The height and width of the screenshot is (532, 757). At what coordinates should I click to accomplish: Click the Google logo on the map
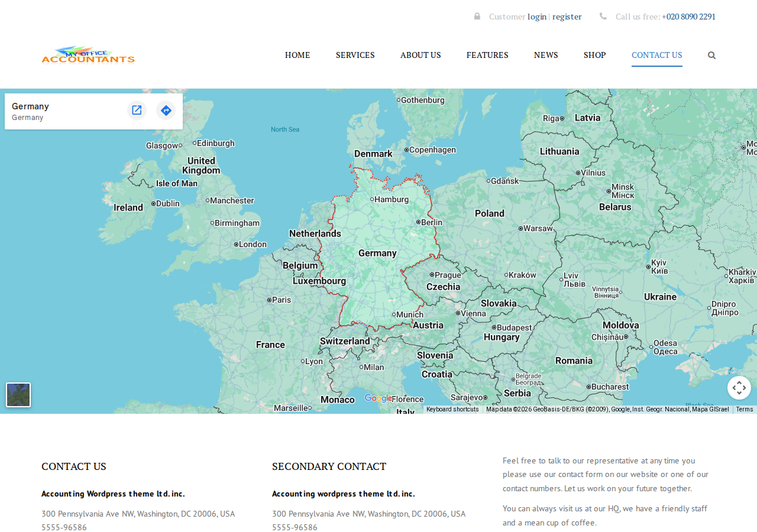[x=378, y=398]
